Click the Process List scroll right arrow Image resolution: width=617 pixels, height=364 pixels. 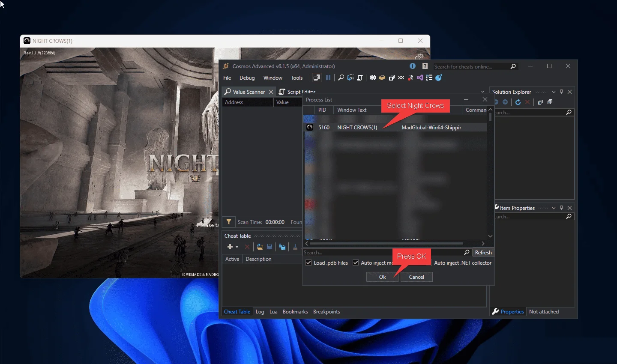click(x=483, y=243)
